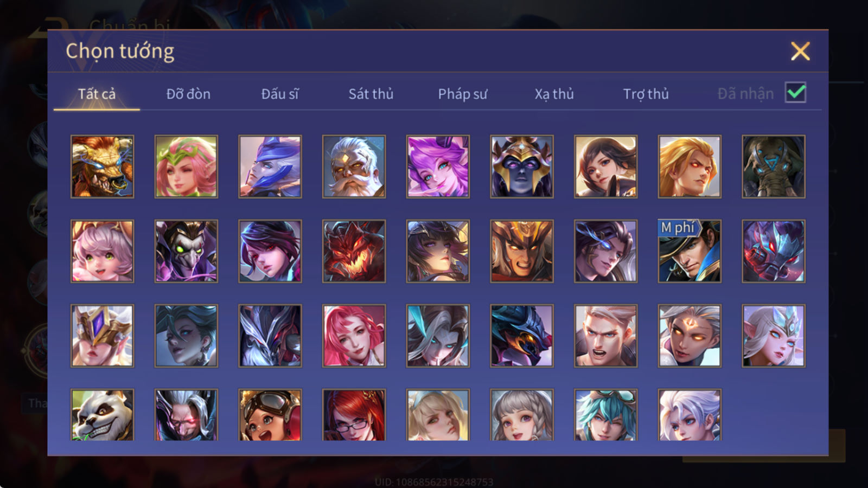Choose the red lava demon hero
Screen dimensions: 868x488
[354, 251]
